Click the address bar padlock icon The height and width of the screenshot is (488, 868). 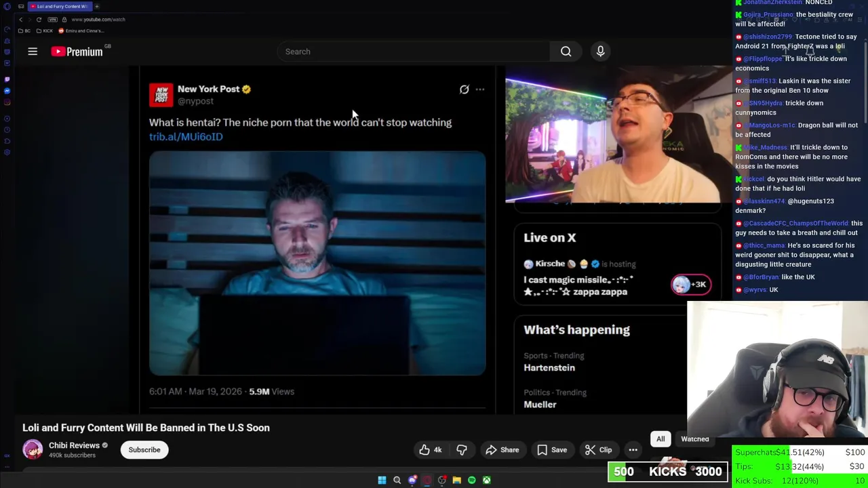click(64, 20)
